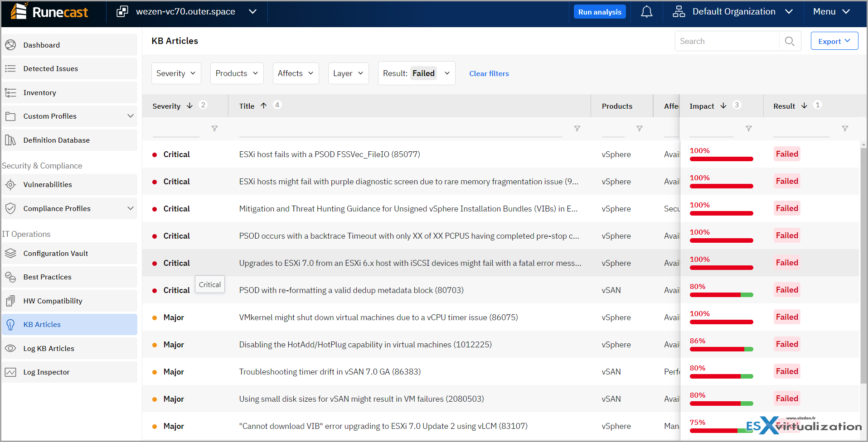Click the Severity column filter funnel

214,129
